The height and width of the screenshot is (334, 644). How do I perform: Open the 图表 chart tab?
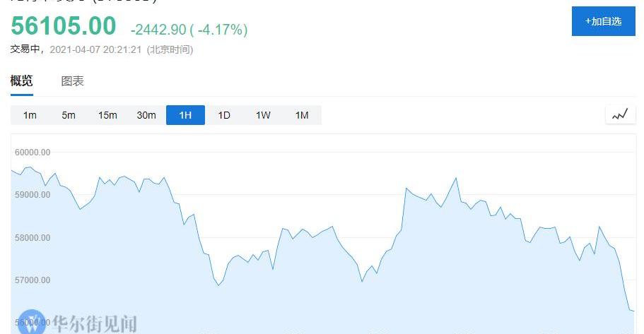tap(73, 81)
